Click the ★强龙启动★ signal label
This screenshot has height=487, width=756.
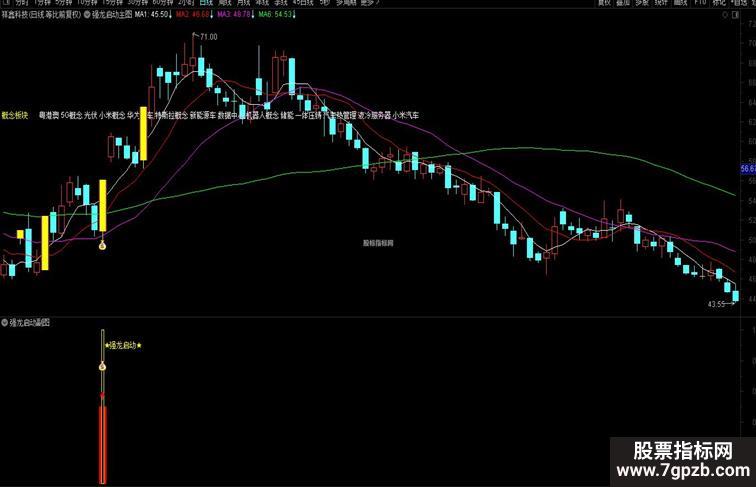[x=123, y=345]
